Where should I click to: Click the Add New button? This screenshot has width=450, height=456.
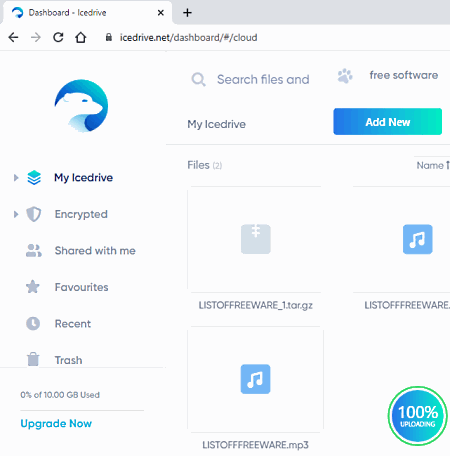[388, 122]
